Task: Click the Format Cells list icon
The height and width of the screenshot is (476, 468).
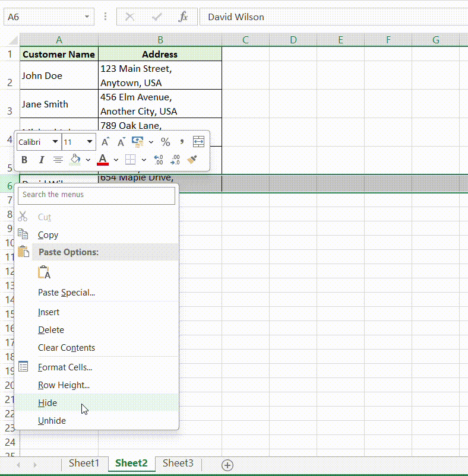Action: [23, 367]
